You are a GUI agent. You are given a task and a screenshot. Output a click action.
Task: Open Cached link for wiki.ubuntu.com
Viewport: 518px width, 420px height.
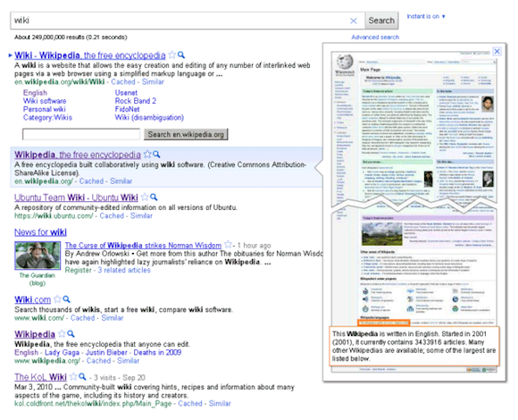[x=112, y=215]
